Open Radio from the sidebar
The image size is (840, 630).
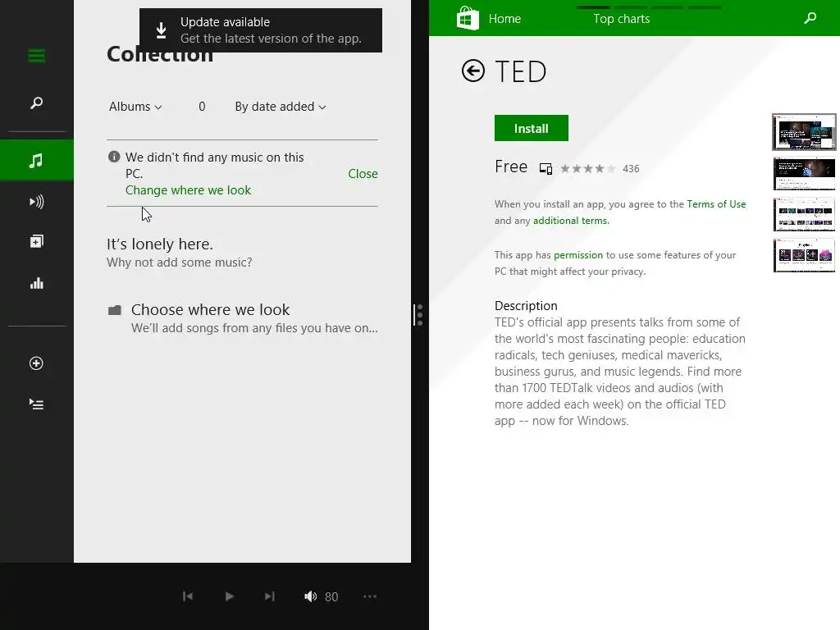click(36, 202)
